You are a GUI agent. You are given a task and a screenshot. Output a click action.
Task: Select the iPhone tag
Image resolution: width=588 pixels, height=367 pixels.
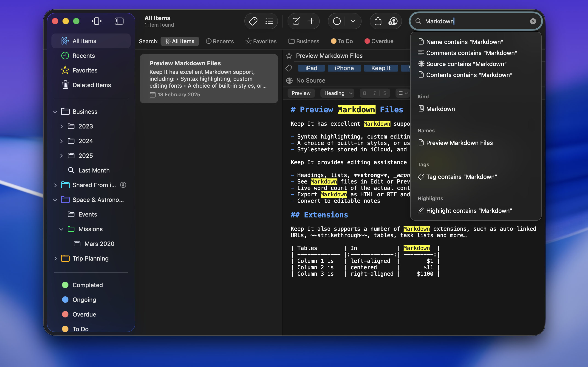point(344,68)
